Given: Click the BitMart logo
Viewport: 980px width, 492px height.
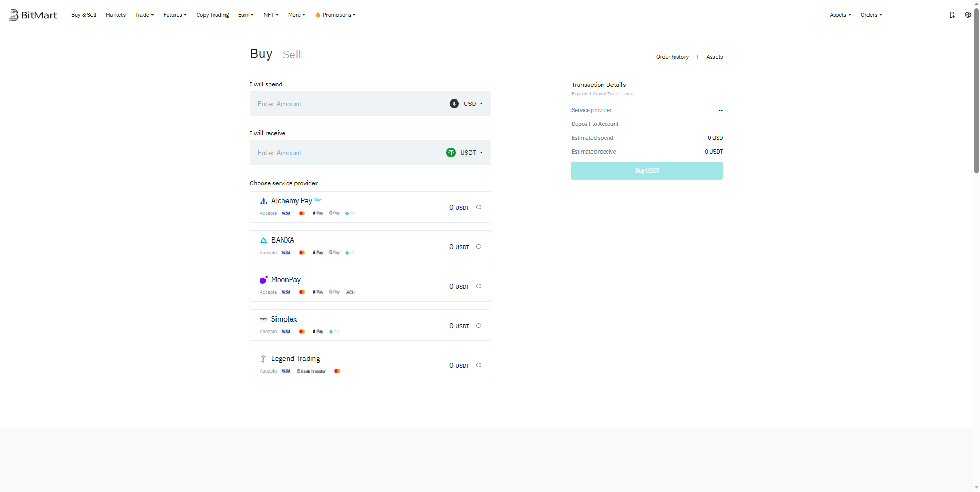Looking at the screenshot, I should coord(33,15).
